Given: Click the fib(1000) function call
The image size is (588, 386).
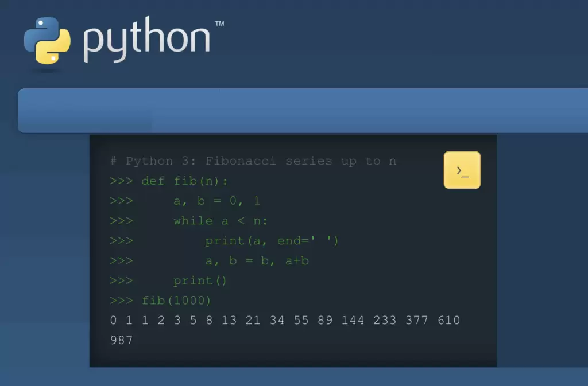Looking at the screenshot, I should pyautogui.click(x=176, y=301).
